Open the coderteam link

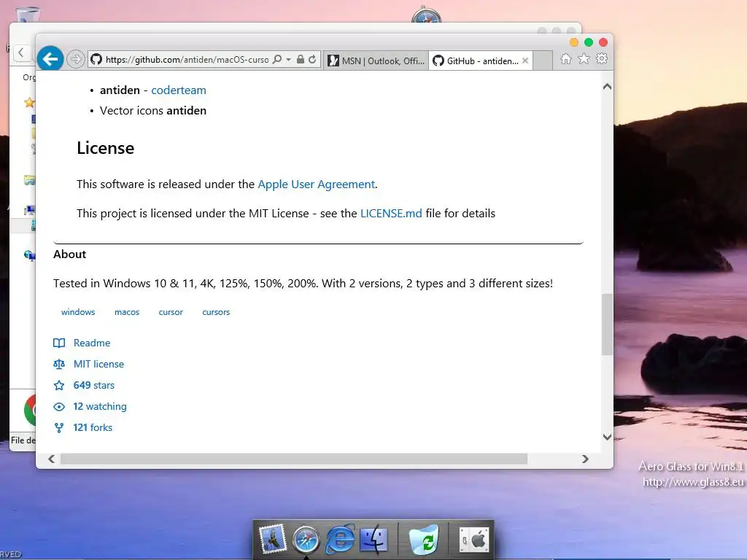pyautogui.click(x=179, y=90)
